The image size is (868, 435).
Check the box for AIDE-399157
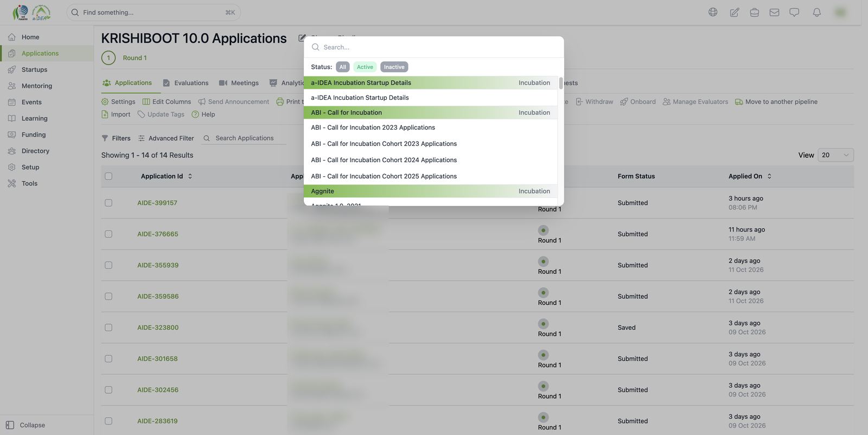click(108, 203)
